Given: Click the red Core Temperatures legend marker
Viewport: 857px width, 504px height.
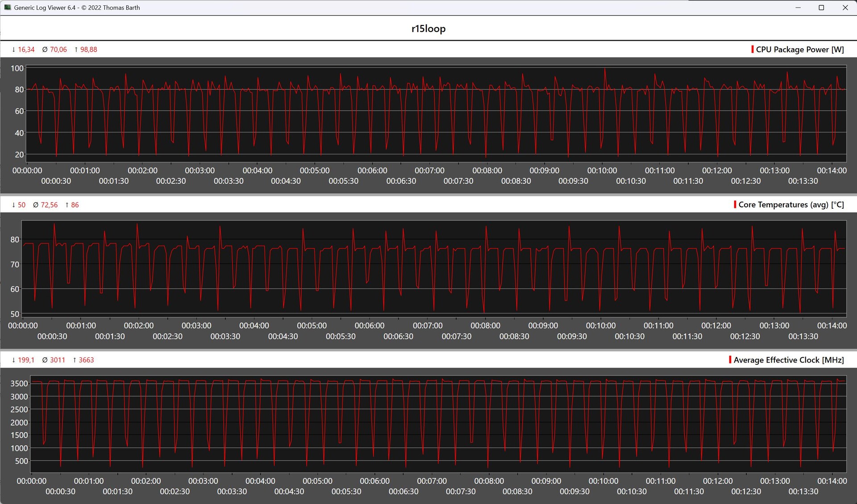Looking at the screenshot, I should click(x=735, y=205).
